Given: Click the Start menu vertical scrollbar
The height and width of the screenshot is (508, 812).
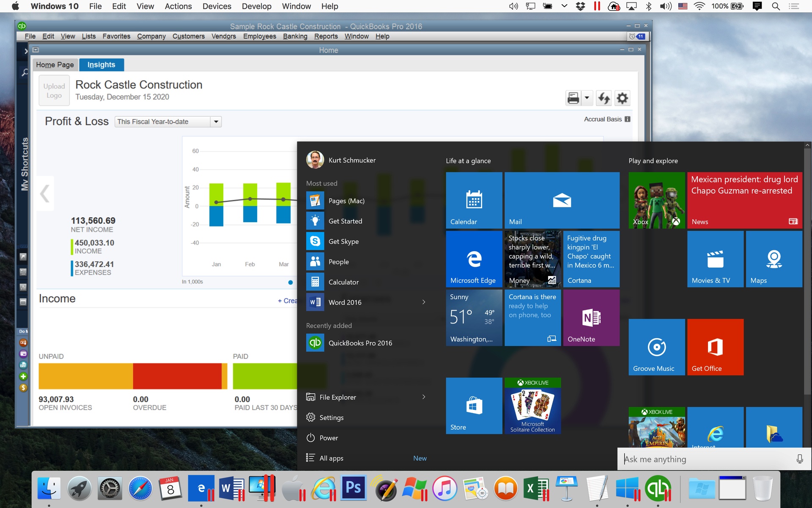Looking at the screenshot, I should point(807,271).
